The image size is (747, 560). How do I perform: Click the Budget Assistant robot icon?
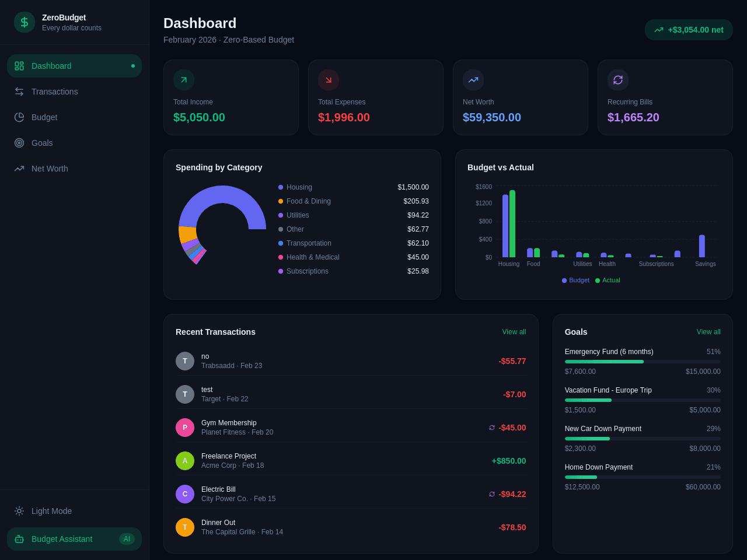pyautogui.click(x=19, y=539)
